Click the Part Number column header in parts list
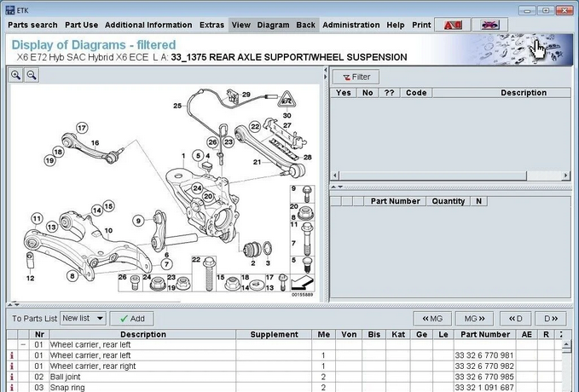Image resolution: width=579 pixels, height=392 pixels. (x=483, y=334)
